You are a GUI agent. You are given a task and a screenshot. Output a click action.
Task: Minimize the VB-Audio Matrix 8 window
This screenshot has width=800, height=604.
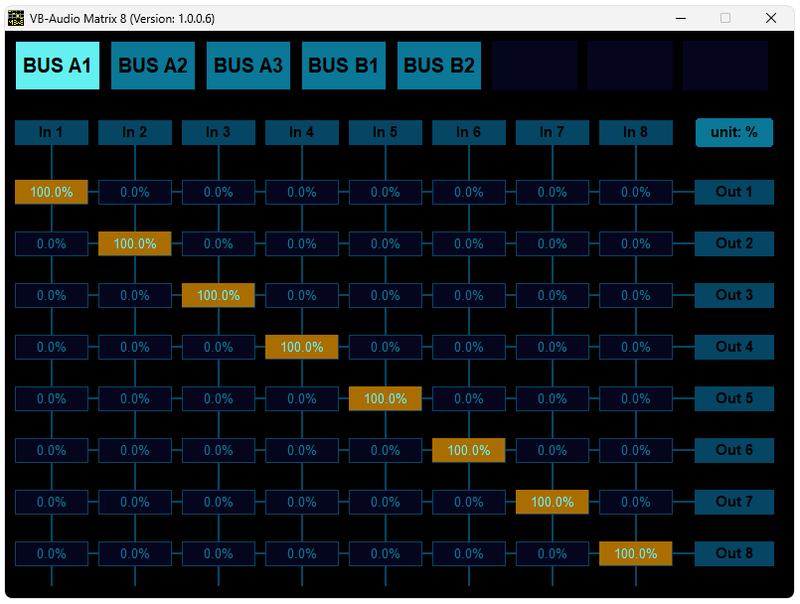(x=681, y=18)
